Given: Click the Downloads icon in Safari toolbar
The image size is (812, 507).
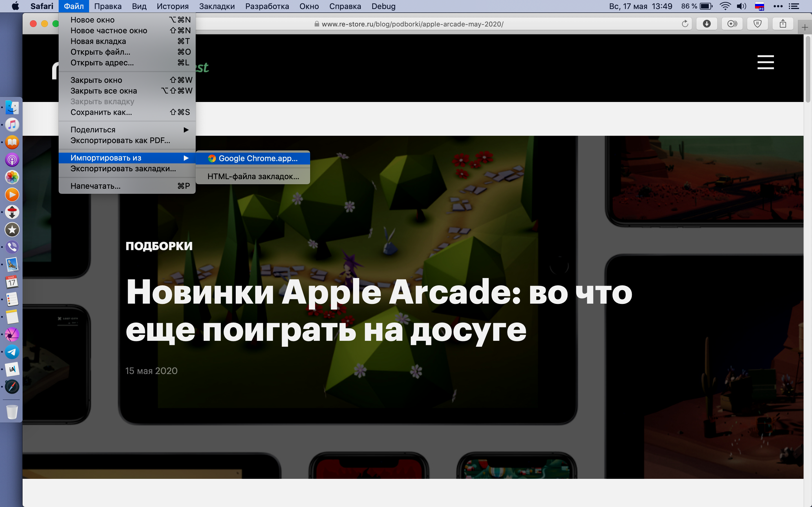Looking at the screenshot, I should 707,24.
